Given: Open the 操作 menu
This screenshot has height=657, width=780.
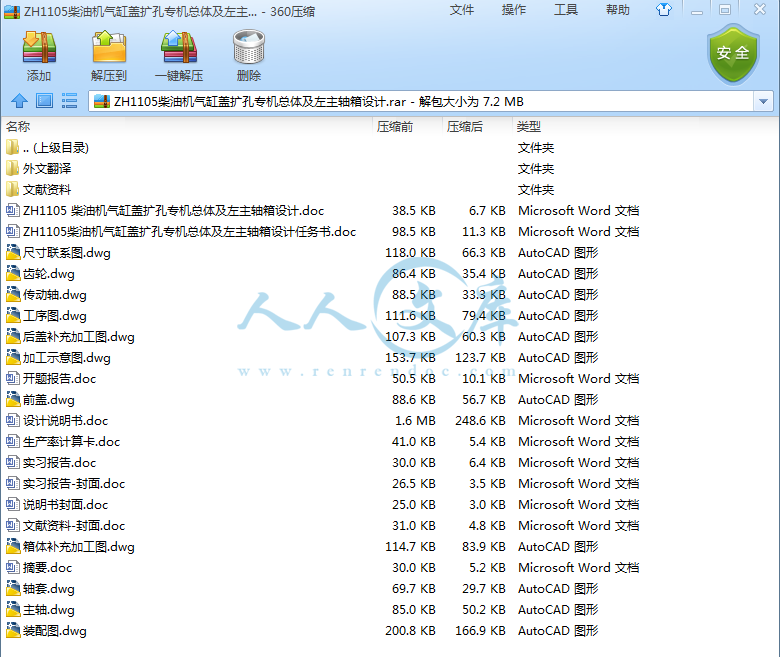Looking at the screenshot, I should click(513, 10).
